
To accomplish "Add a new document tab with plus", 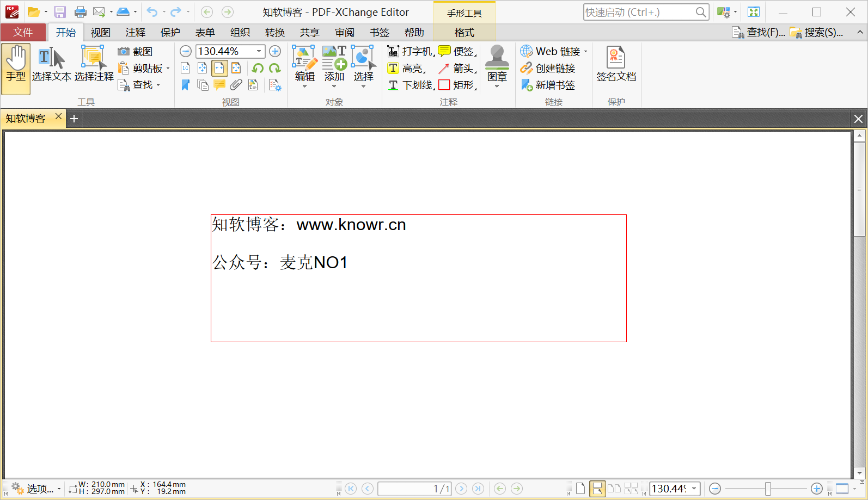I will point(74,119).
